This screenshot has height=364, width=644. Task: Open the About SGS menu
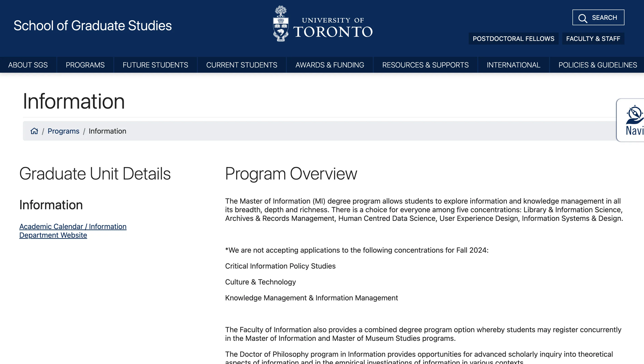[x=28, y=65]
